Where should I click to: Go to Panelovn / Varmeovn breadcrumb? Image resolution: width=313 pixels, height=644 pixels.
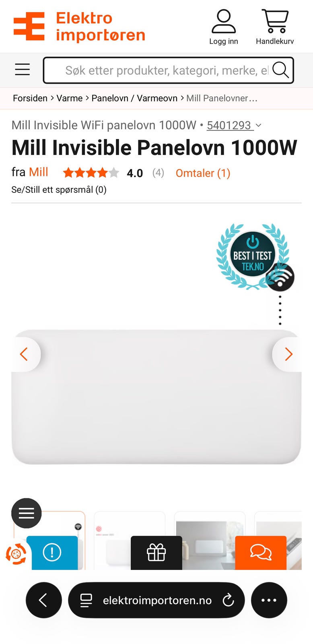134,98
